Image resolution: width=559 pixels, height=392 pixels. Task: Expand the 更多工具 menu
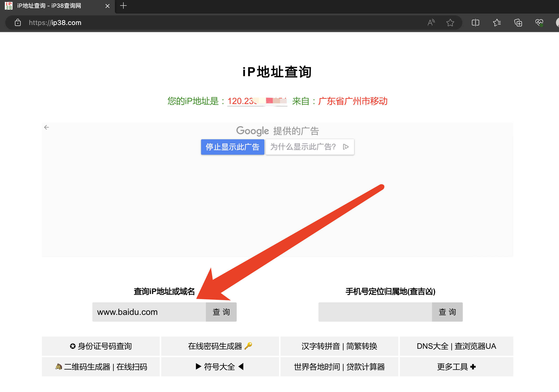pyautogui.click(x=456, y=367)
